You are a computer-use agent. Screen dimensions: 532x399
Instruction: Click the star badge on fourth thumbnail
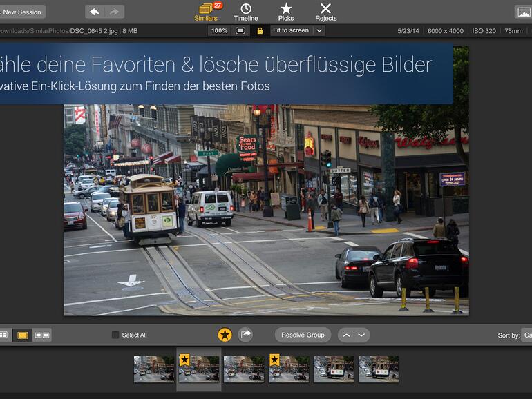[x=274, y=360]
